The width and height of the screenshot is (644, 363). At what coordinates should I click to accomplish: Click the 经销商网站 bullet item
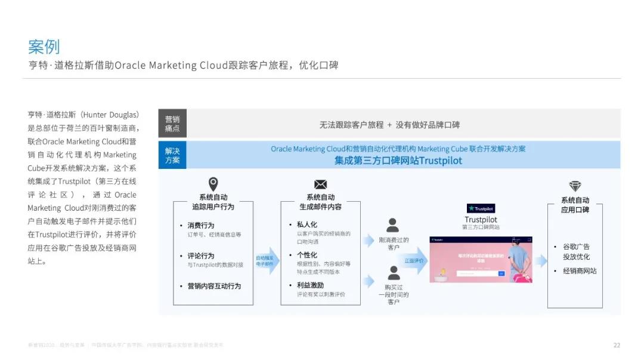(580, 271)
